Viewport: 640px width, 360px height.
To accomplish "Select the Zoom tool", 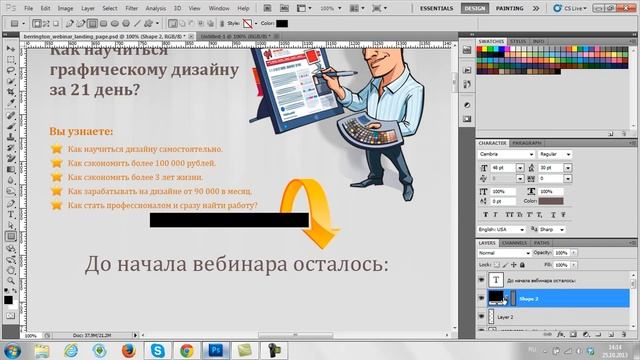I will [x=11, y=281].
